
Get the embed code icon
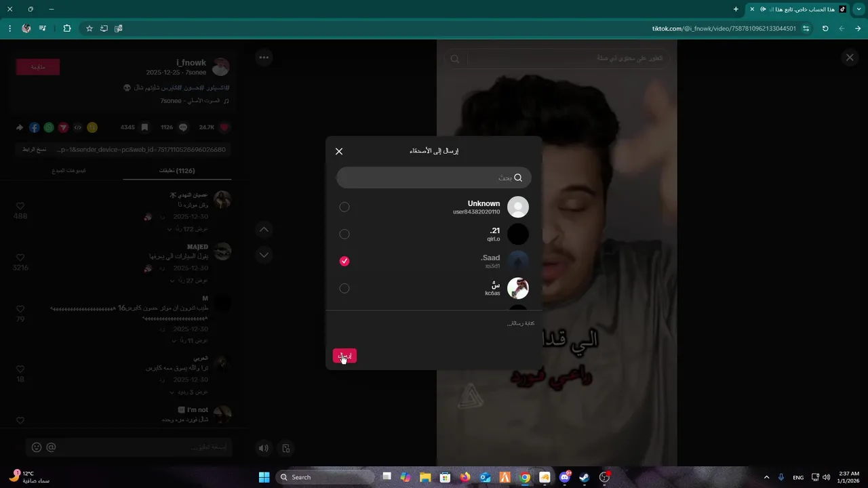(78, 127)
